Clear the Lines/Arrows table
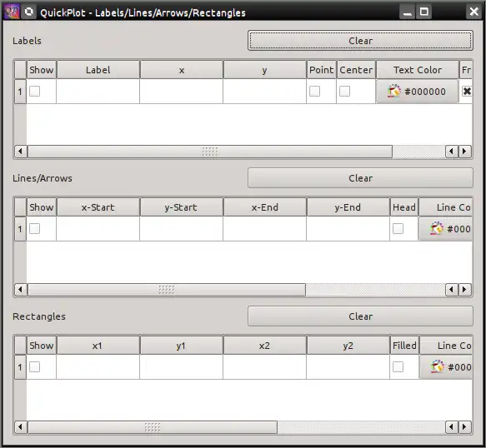The height and width of the screenshot is (448, 486). (x=360, y=178)
